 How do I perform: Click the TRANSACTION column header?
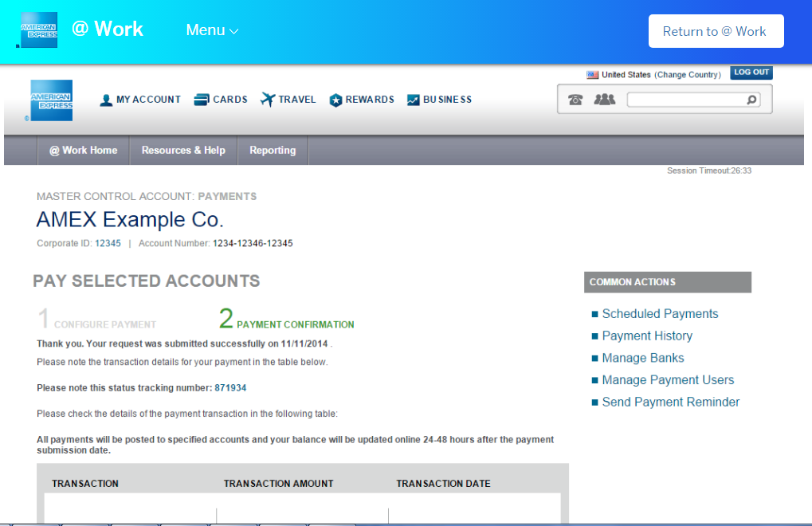point(85,484)
